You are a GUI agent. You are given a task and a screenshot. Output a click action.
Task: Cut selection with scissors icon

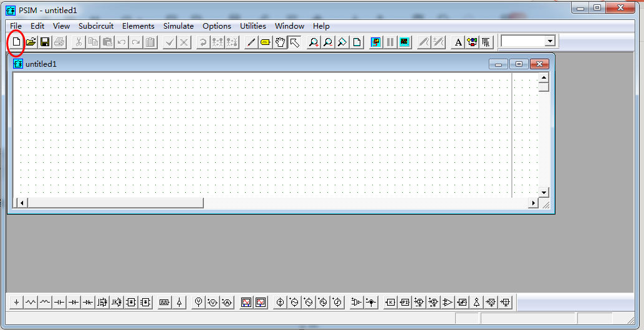(79, 42)
